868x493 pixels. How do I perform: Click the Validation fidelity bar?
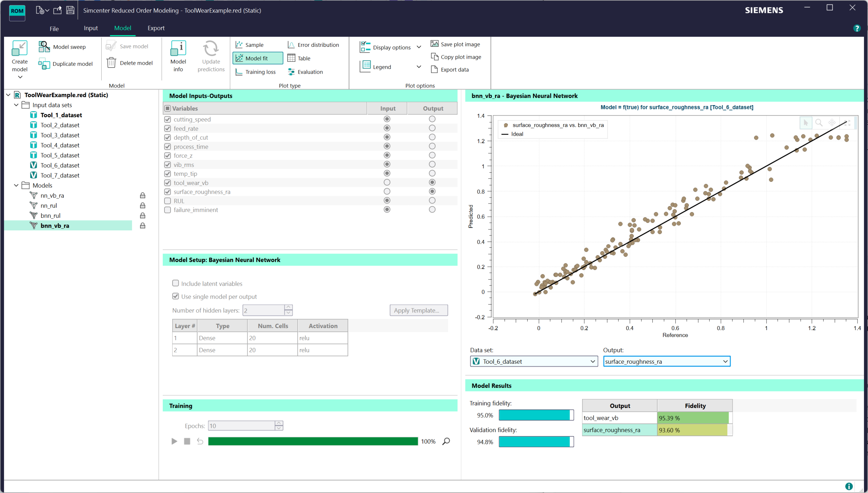pos(536,442)
